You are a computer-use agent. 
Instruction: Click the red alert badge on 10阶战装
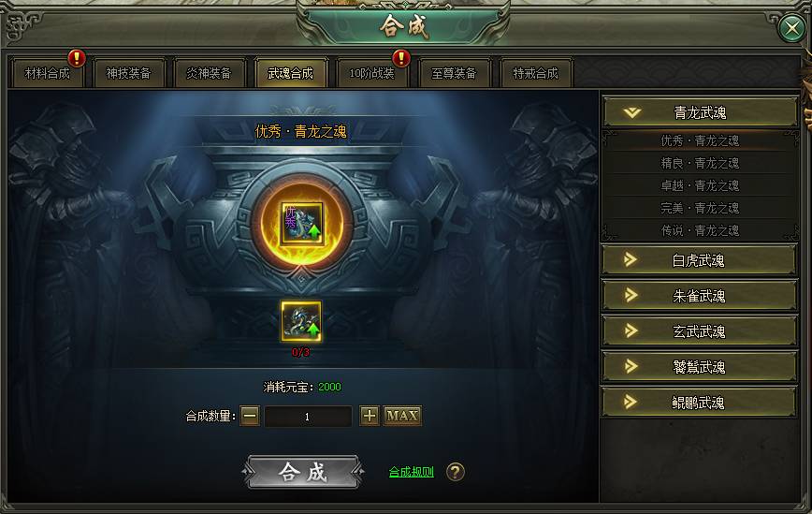[401, 58]
